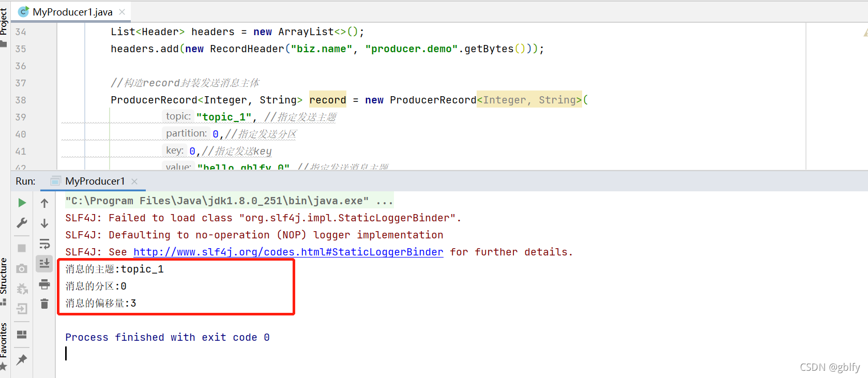
Task: Click the 'partition:' parameter hint
Action: 187,133
